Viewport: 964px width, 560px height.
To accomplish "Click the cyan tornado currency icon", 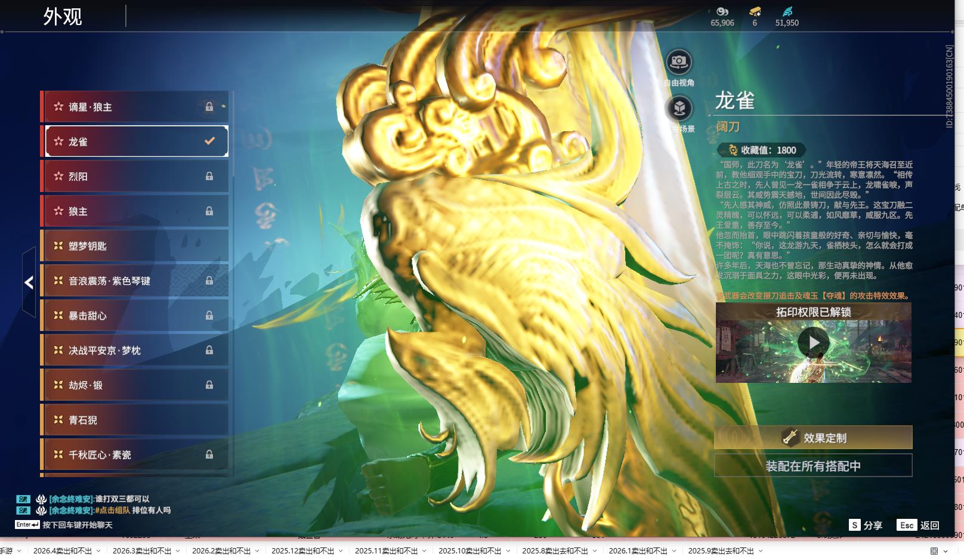I will pos(787,11).
